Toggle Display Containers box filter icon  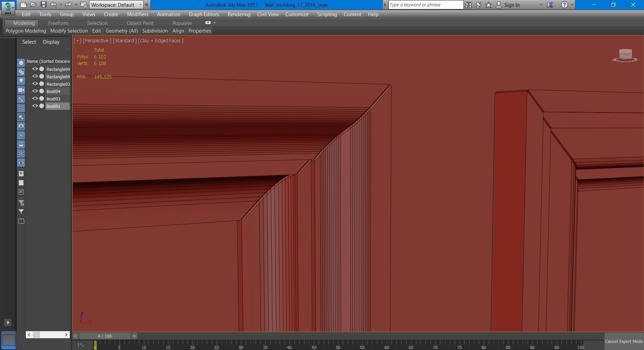tap(21, 144)
